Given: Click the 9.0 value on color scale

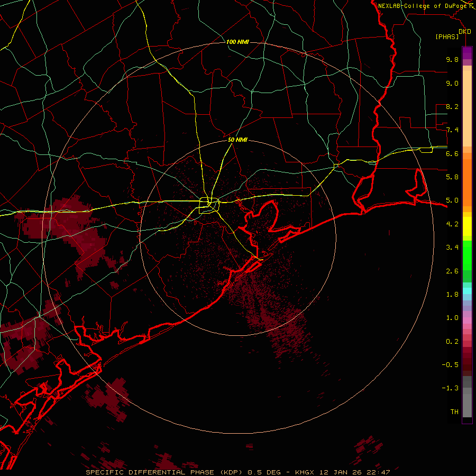Looking at the screenshot, I should [x=452, y=83].
